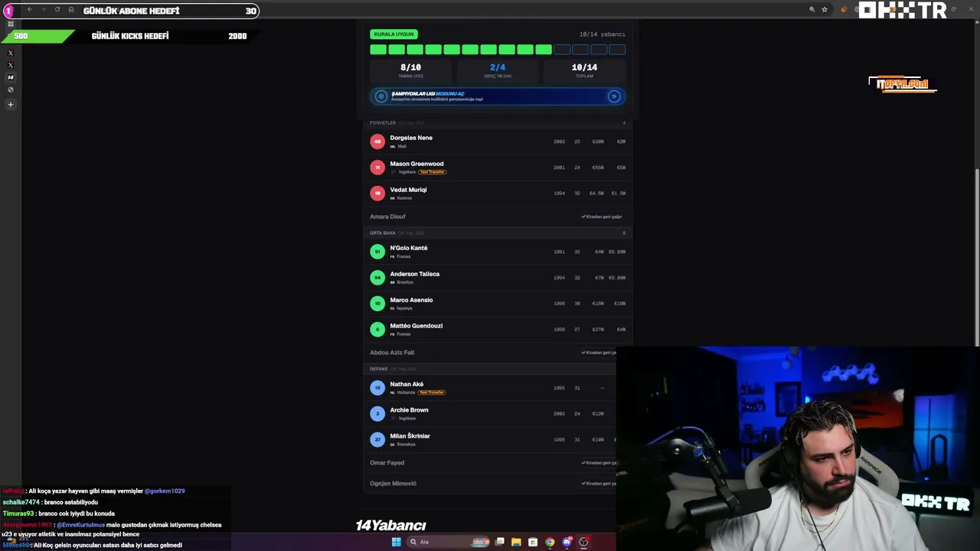This screenshot has height=551, width=980.
Task: Open the Microsoft Store taskbar icon
Action: [x=533, y=542]
